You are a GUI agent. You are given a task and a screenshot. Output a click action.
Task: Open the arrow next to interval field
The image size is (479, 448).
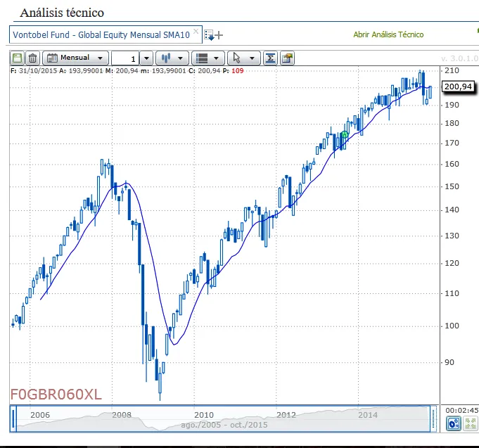(146, 58)
